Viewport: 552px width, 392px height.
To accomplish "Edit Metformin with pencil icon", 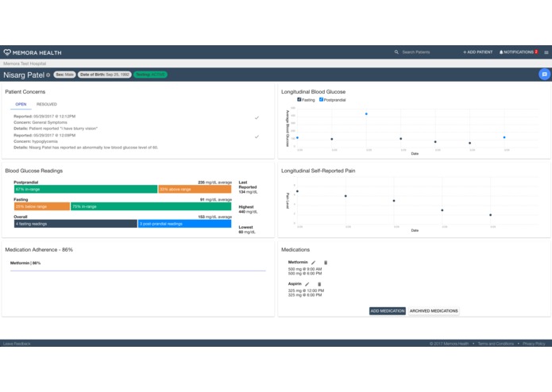I will 313,263.
